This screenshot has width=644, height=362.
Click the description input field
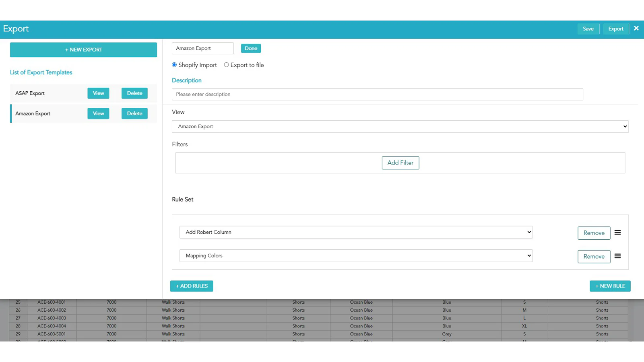pyautogui.click(x=377, y=95)
